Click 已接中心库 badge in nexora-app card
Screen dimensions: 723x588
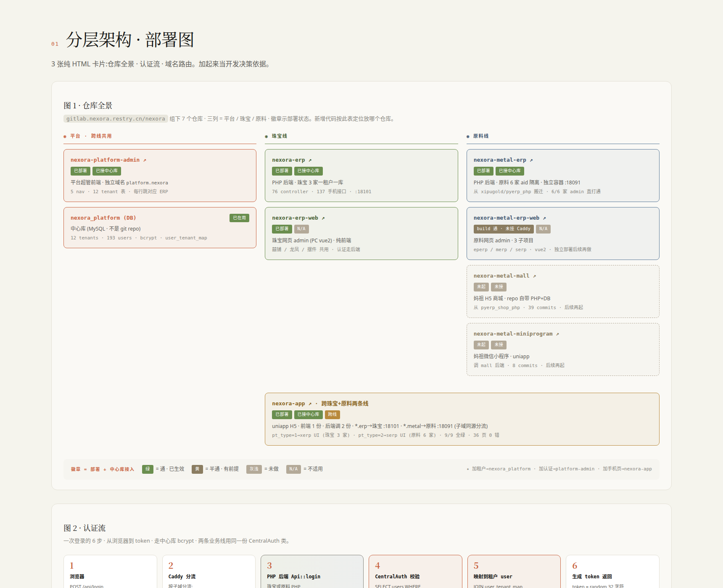(x=309, y=415)
